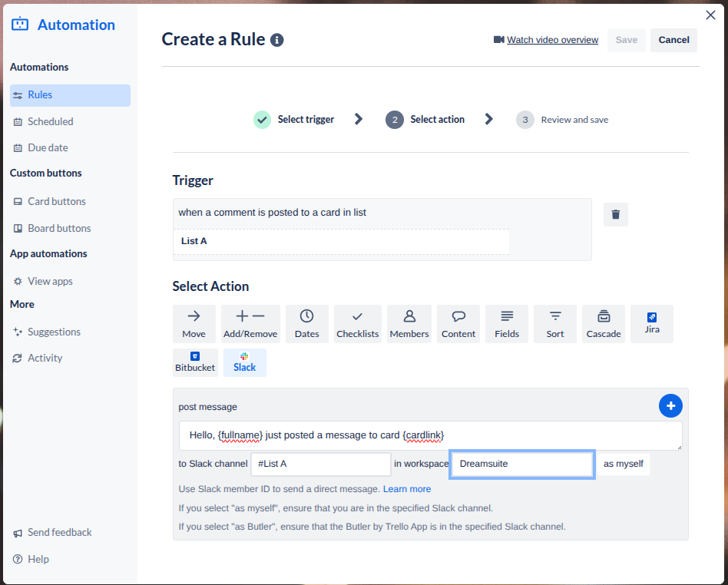
Task: Select the Dates action icon
Action: point(306,323)
